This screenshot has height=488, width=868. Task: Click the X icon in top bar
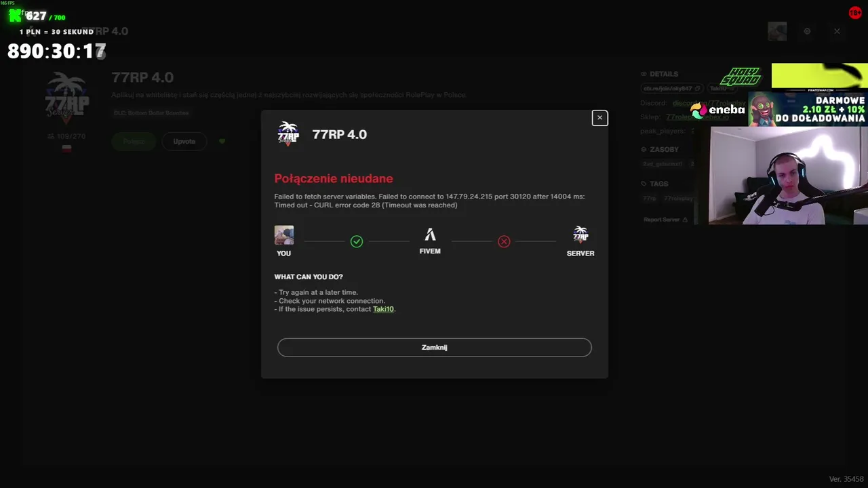837,31
